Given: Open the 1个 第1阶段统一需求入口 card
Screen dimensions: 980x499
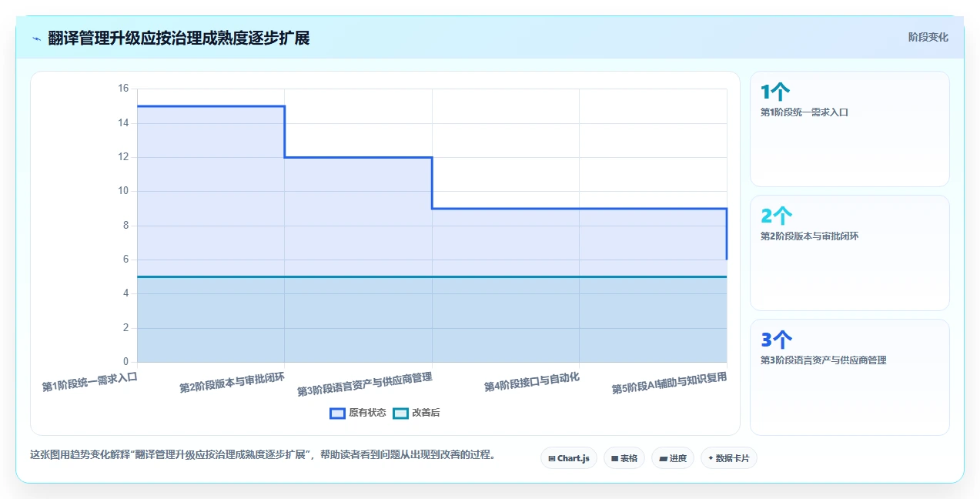Looking at the screenshot, I should click(x=850, y=129).
